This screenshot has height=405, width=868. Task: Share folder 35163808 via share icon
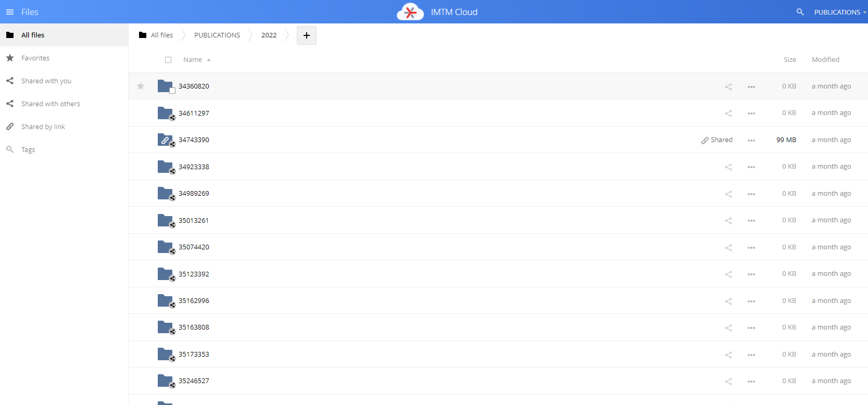pyautogui.click(x=728, y=328)
